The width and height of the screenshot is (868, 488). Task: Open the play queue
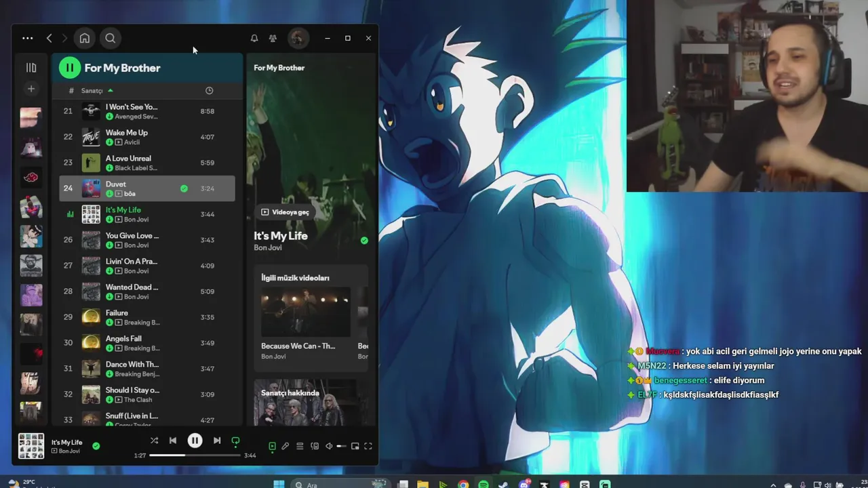[300, 446]
